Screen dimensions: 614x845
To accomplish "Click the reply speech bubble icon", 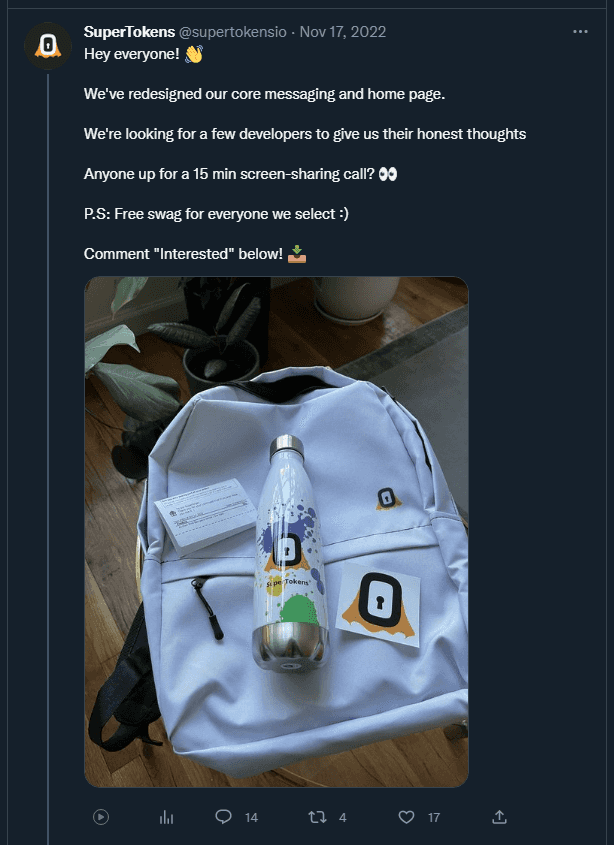I will (x=223, y=817).
